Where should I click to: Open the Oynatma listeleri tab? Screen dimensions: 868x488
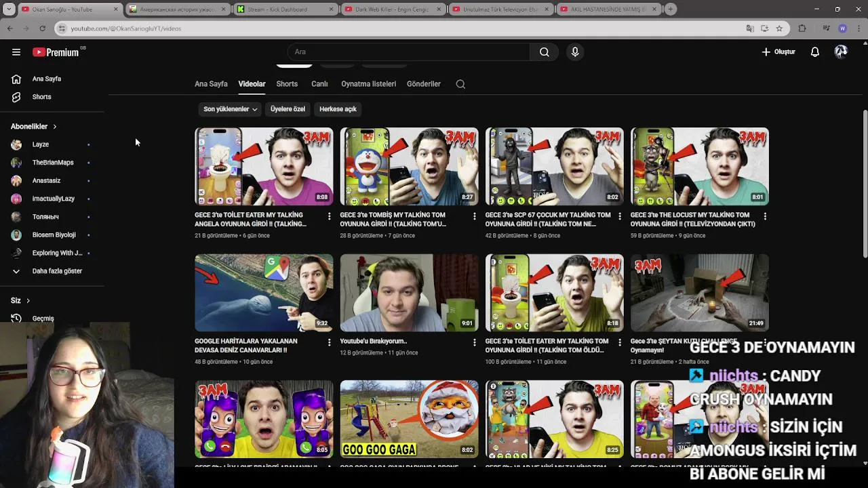click(x=368, y=84)
